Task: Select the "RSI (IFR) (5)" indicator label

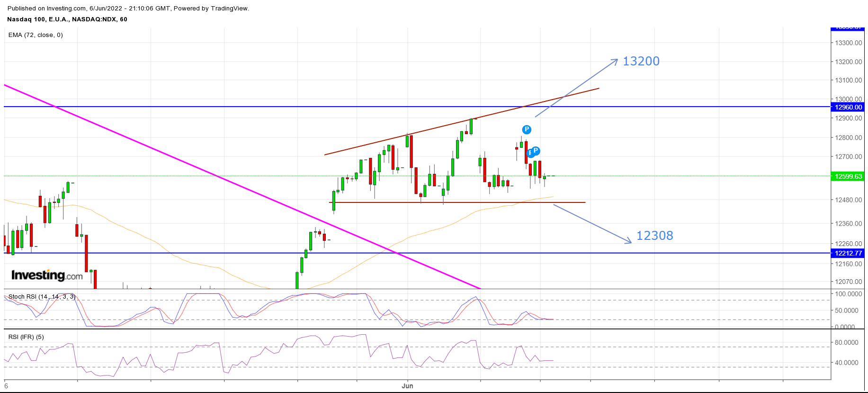Action: pyautogui.click(x=26, y=337)
